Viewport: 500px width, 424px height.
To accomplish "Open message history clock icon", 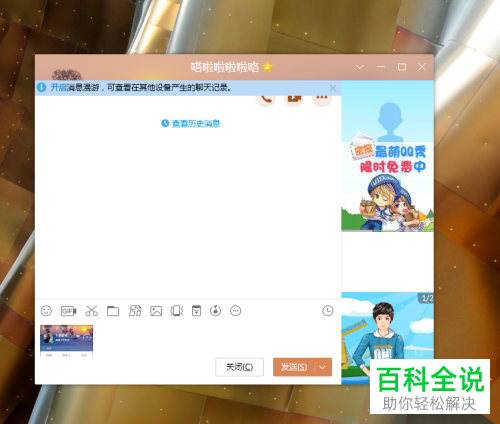I will pyautogui.click(x=328, y=311).
